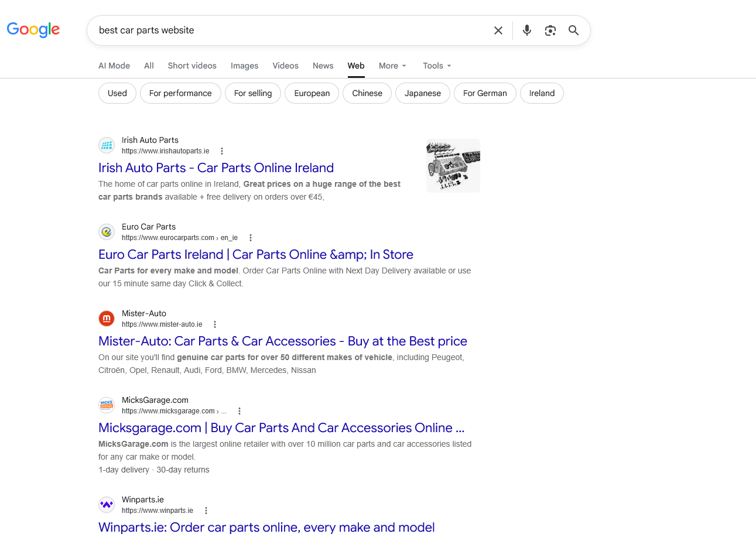Click the 'MicksGarage.com' site name
This screenshot has width=756, height=534.
click(x=155, y=400)
